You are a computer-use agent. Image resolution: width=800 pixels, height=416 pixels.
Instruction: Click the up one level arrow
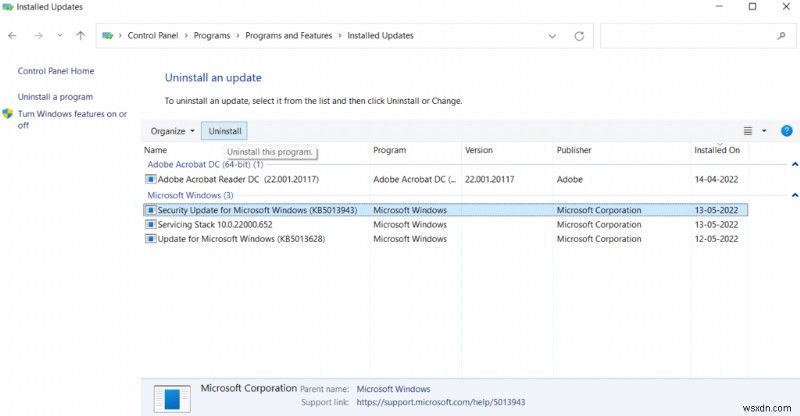tap(81, 36)
